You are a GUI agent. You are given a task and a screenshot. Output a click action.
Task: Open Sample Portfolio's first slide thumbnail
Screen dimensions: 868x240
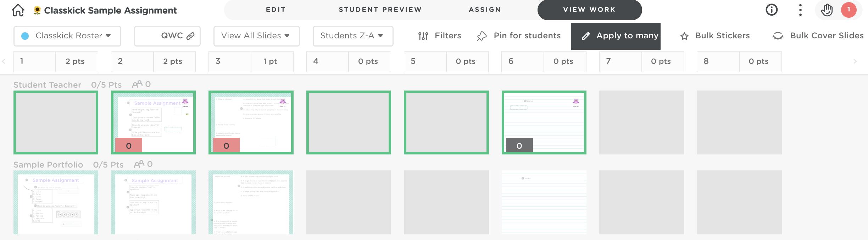point(56,202)
